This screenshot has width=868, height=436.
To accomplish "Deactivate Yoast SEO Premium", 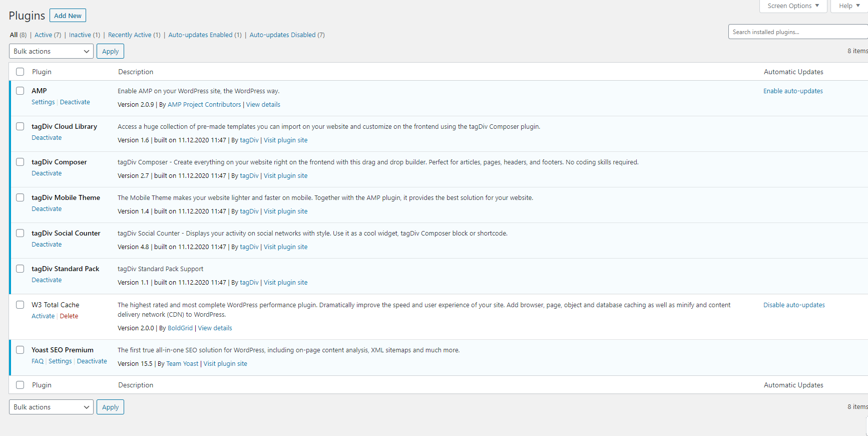I will point(92,361).
